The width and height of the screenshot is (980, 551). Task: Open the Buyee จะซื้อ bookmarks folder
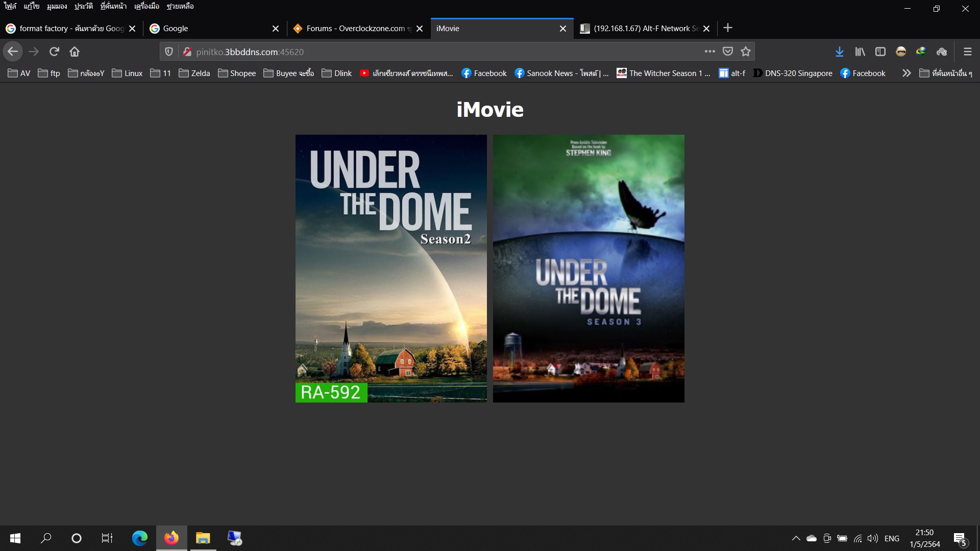(289, 73)
